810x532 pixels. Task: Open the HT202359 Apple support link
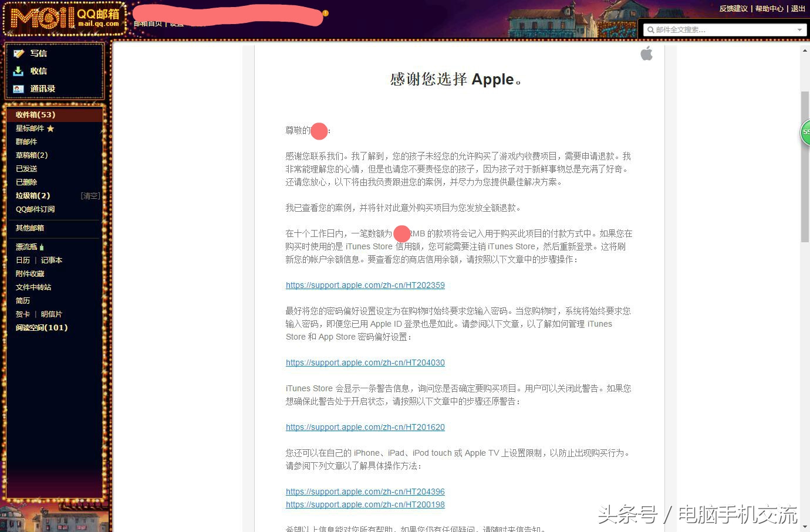tap(365, 285)
